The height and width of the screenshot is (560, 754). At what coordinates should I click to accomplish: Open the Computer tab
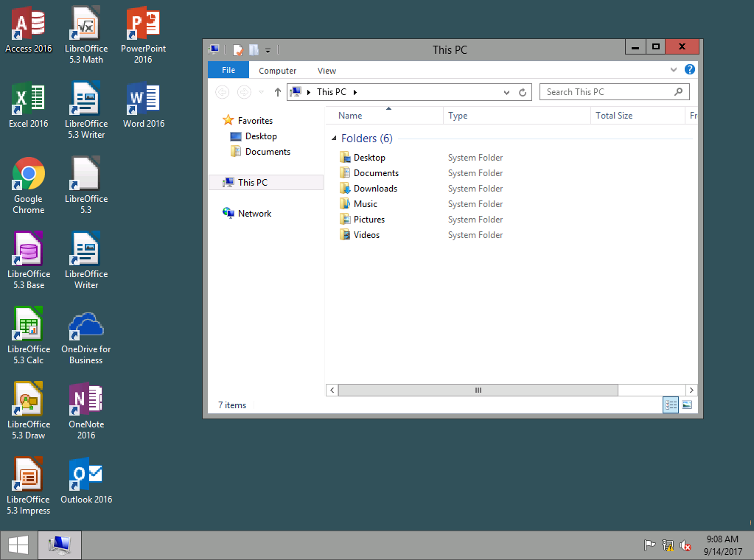pos(277,70)
